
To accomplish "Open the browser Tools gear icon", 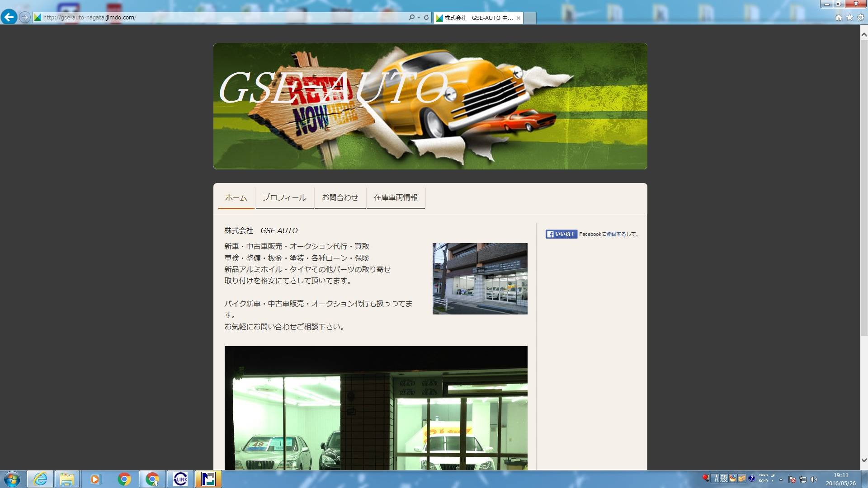I will [x=861, y=18].
